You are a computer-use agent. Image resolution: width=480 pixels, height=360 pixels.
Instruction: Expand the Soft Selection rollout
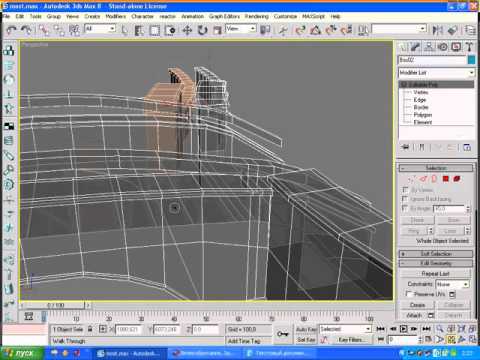point(436,254)
